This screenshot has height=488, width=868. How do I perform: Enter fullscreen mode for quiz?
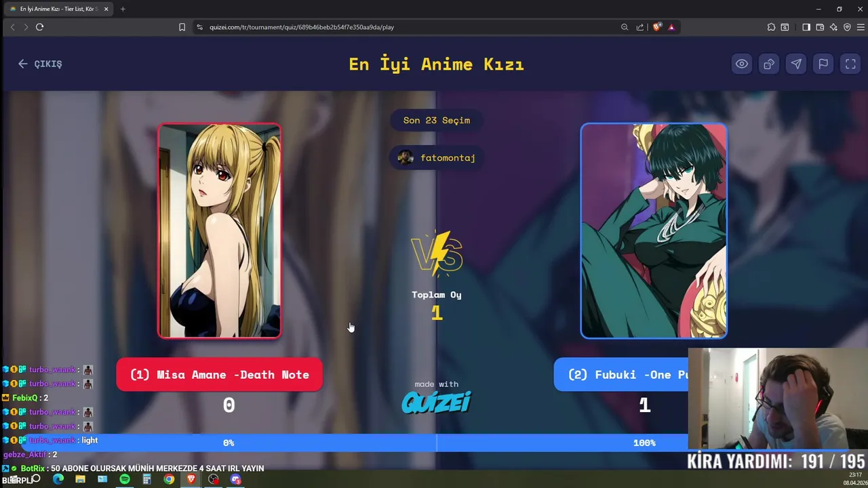point(850,64)
